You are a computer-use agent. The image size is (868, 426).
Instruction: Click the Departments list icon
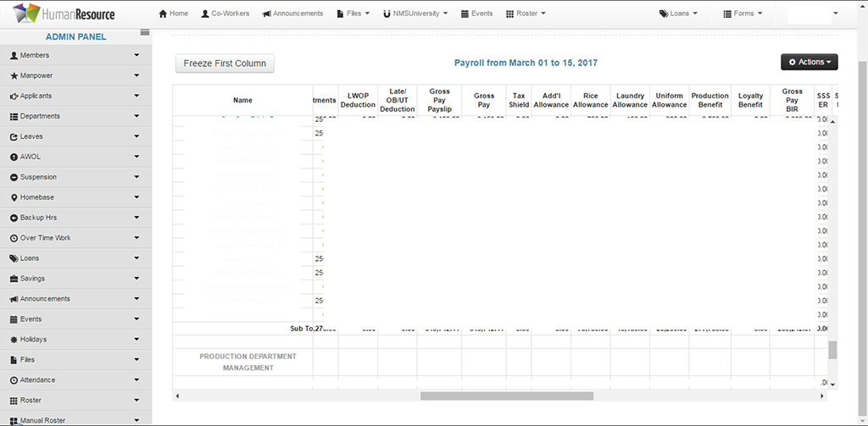coord(14,116)
